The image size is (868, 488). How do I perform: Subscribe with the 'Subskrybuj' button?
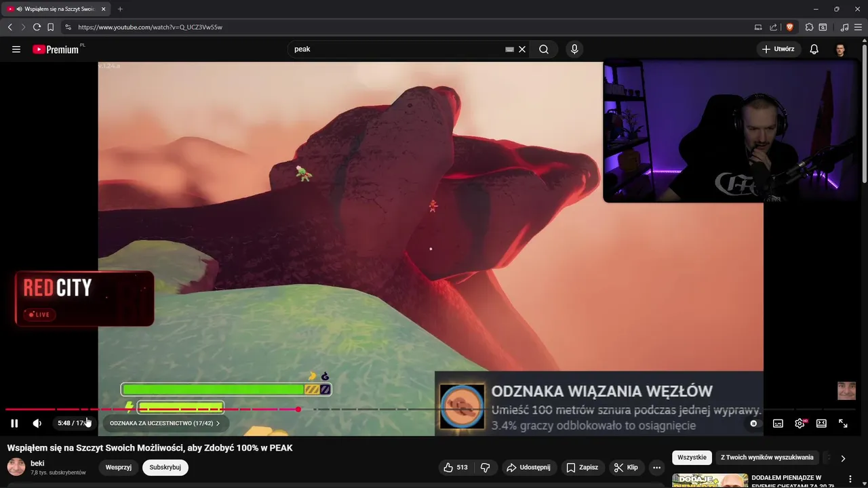pos(165,467)
